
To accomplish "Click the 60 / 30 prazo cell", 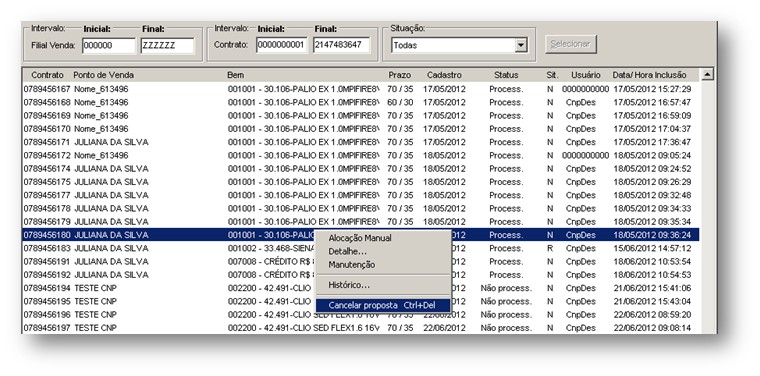I will click(x=400, y=103).
